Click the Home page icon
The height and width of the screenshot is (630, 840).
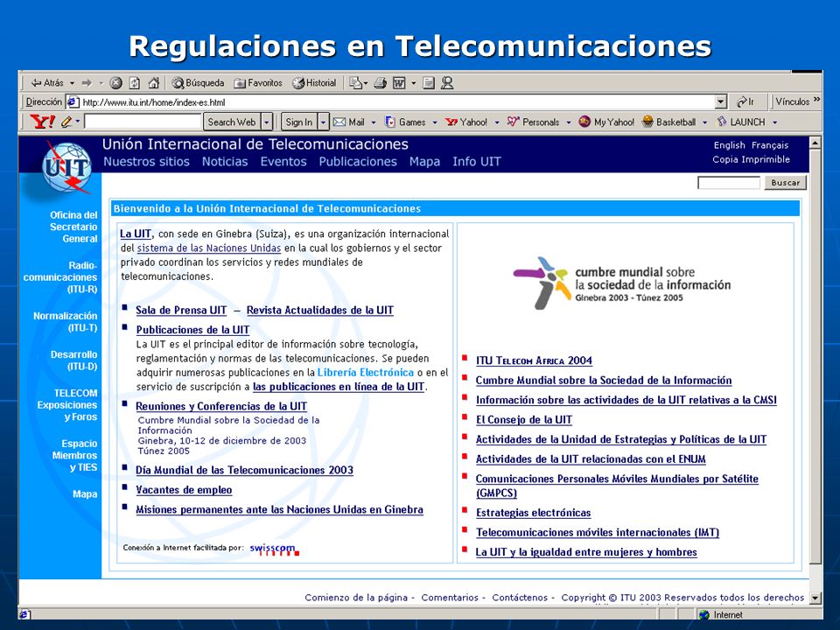[154, 83]
